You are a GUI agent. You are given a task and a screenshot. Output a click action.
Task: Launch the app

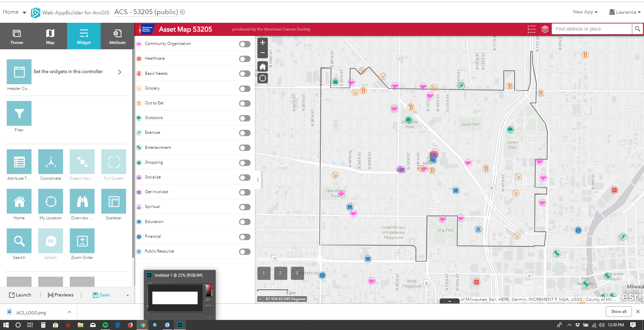pyautogui.click(x=20, y=295)
